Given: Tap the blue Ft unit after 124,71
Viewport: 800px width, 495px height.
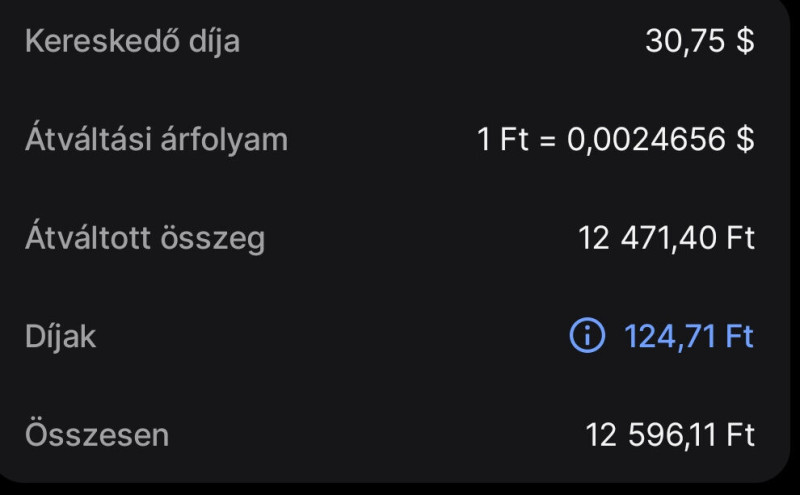Looking at the screenshot, I should click(x=739, y=337).
